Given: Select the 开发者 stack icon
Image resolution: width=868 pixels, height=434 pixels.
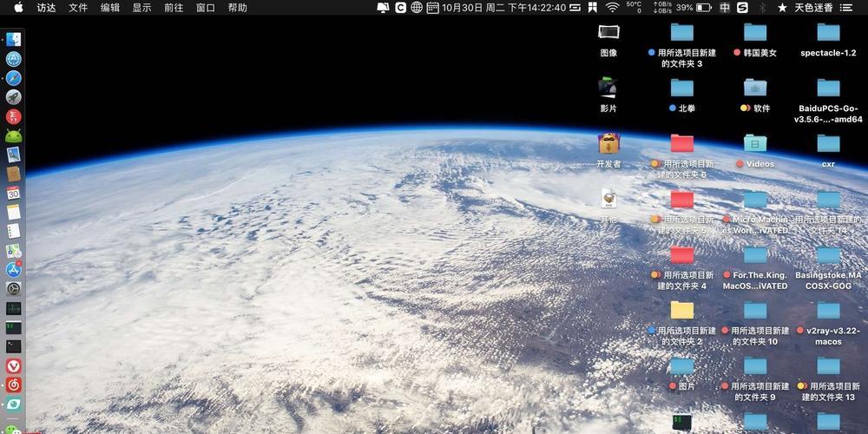Looking at the screenshot, I should pos(608,143).
